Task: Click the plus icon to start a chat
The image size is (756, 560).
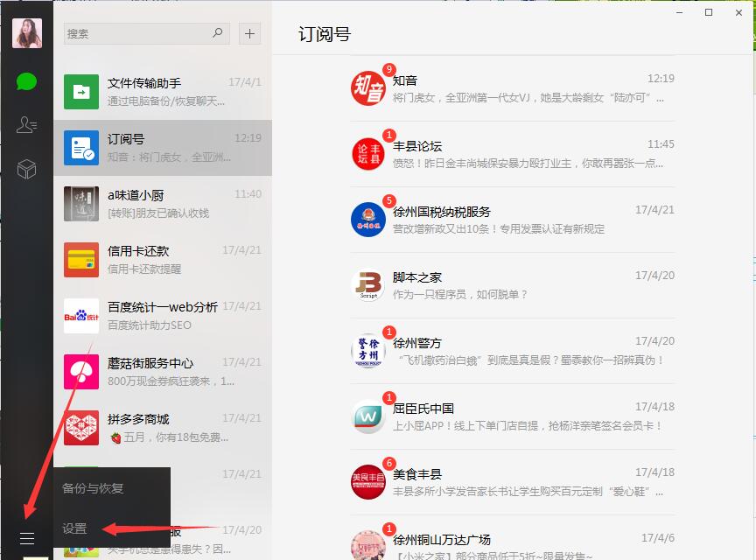Action: click(x=251, y=33)
